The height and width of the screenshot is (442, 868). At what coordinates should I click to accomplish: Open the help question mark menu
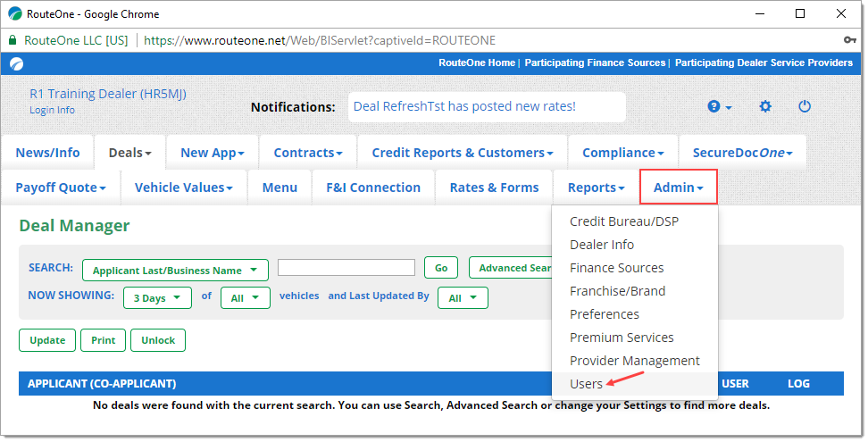click(x=720, y=106)
